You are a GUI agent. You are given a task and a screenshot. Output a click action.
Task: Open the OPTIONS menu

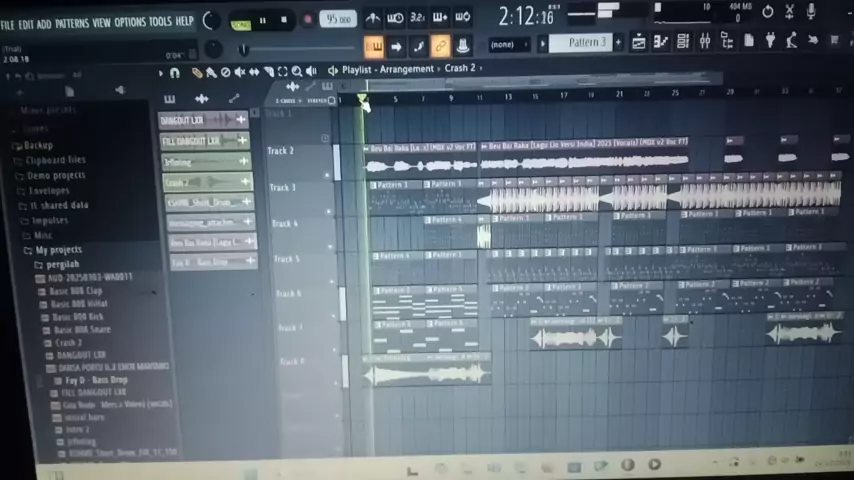130,22
